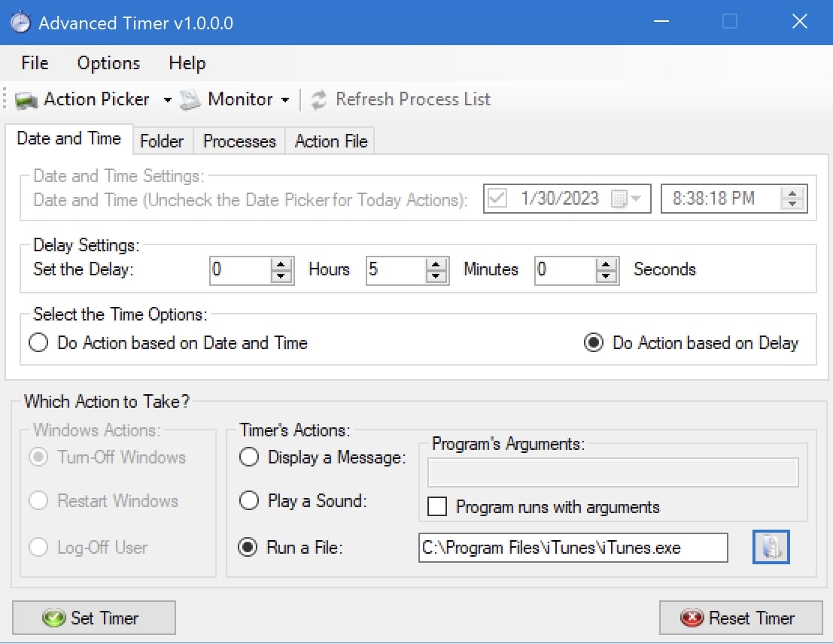
Task: Select Do Action based on Delay
Action: click(x=594, y=343)
